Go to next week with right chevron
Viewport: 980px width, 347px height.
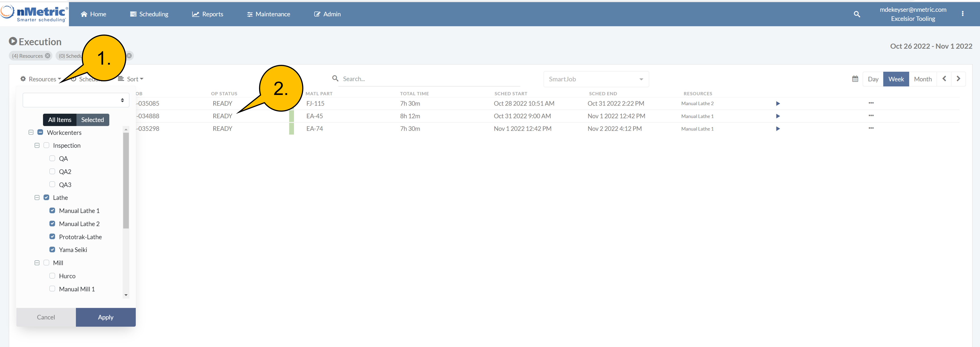958,79
